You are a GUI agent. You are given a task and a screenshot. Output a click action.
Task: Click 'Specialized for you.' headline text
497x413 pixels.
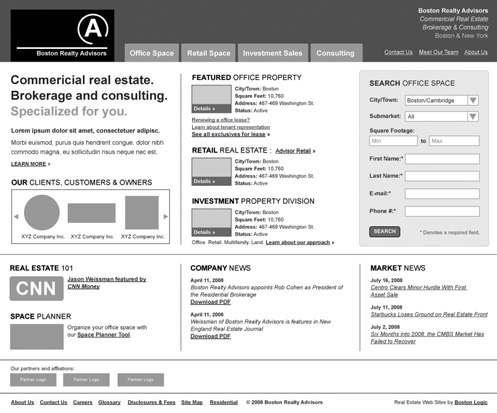(69, 111)
